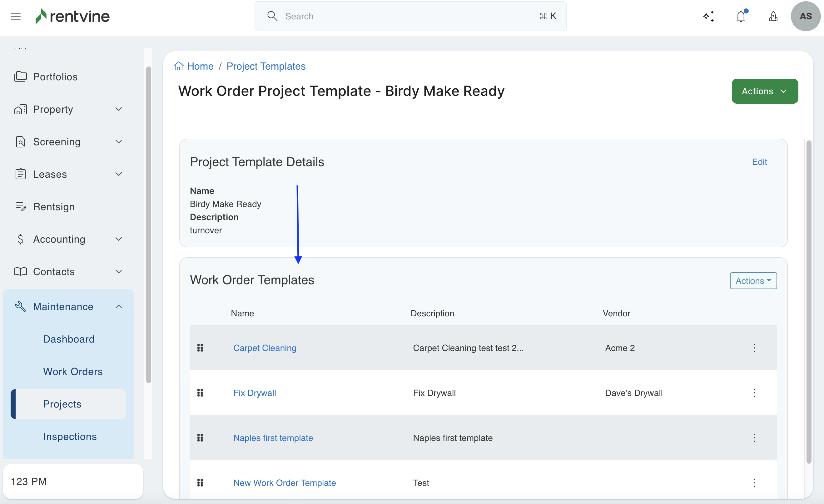Open Naples first template row options
This screenshot has height=504, width=824.
(x=754, y=438)
